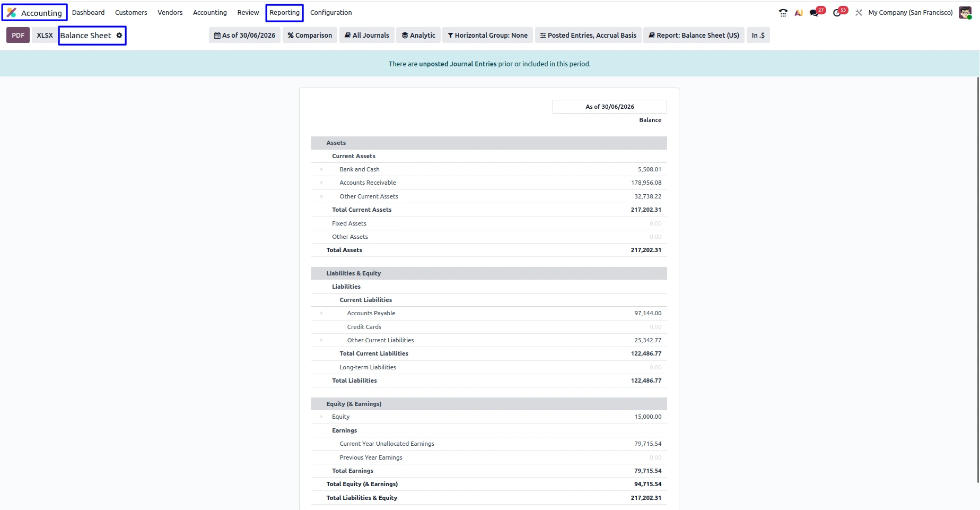Click the unposted Journal Entries link
Screen dimensions: 980x510
(x=458, y=64)
